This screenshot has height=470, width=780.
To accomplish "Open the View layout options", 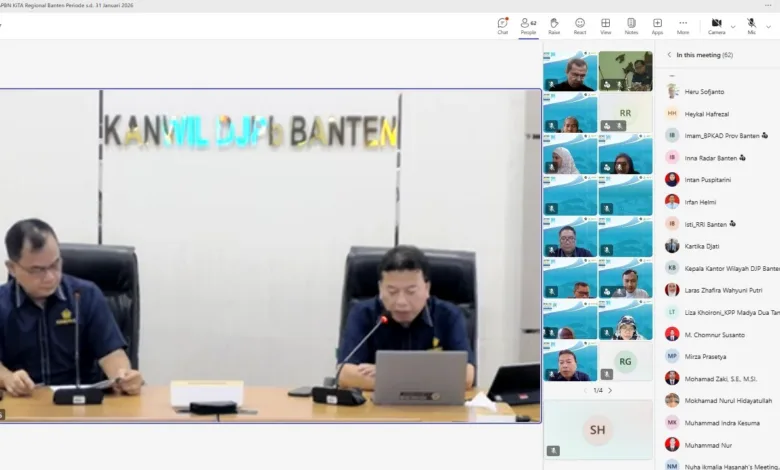I will coord(605,24).
